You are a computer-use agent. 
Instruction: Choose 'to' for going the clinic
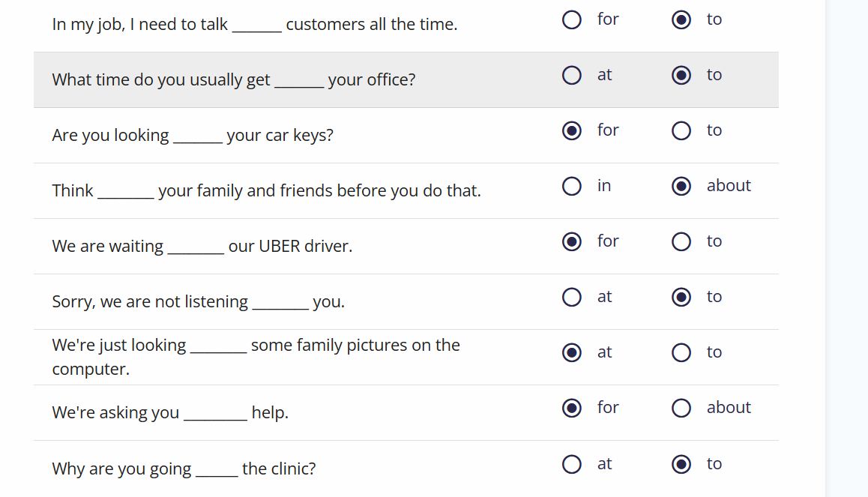(x=681, y=464)
